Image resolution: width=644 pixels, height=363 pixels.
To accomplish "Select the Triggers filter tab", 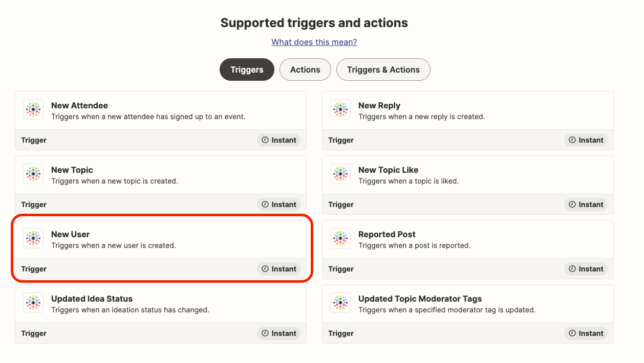I will click(x=247, y=70).
